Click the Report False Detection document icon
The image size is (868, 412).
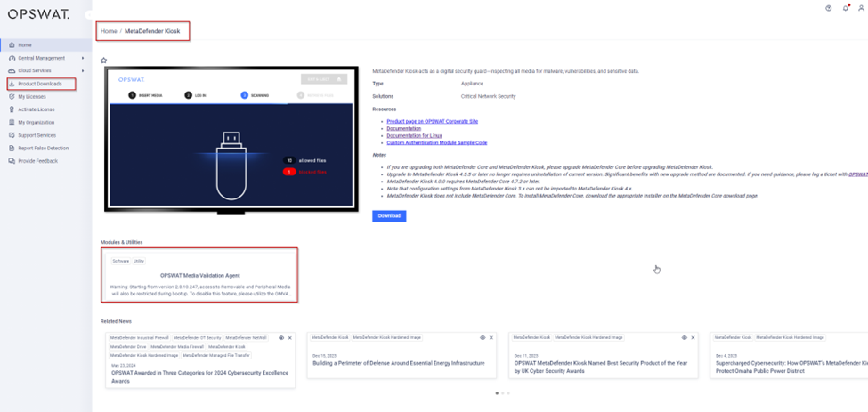click(x=12, y=149)
